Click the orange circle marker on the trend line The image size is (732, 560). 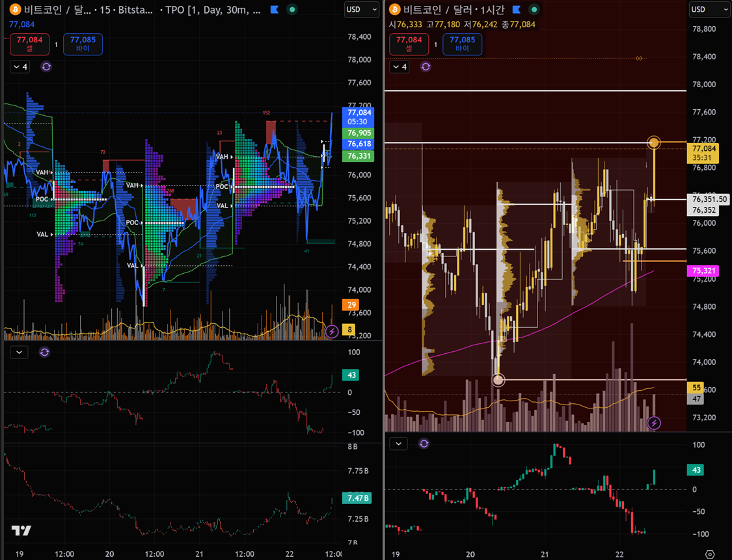point(654,142)
